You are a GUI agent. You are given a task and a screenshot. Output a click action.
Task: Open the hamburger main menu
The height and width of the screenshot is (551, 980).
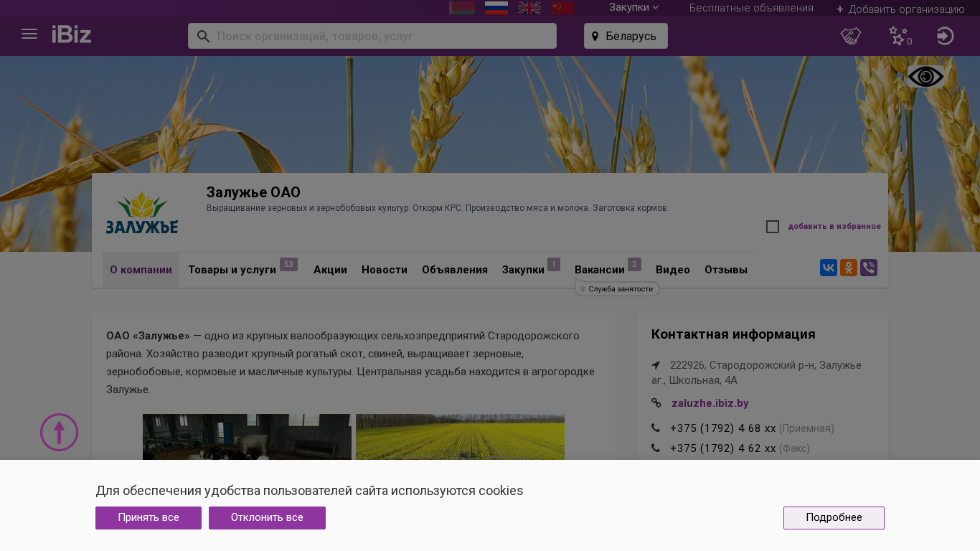(29, 34)
